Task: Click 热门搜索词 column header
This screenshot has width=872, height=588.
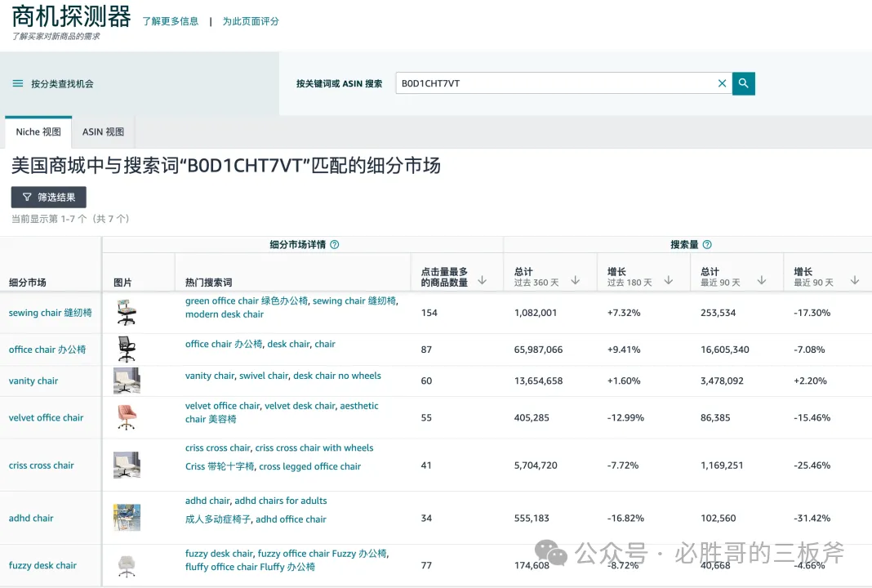Action: 208,282
